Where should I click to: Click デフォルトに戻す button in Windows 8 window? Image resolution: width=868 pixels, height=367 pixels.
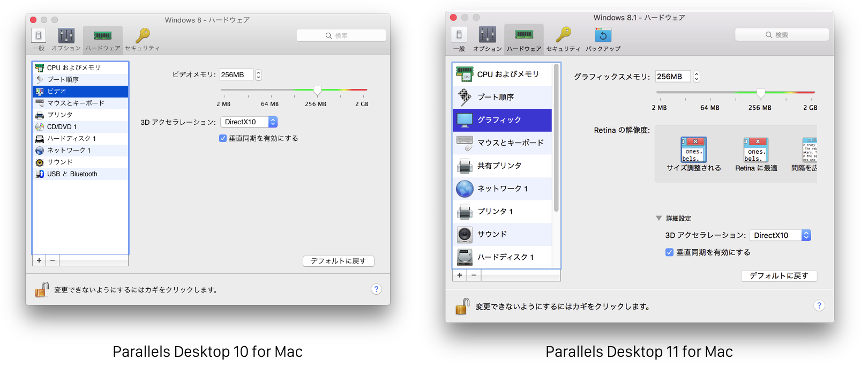(x=339, y=261)
